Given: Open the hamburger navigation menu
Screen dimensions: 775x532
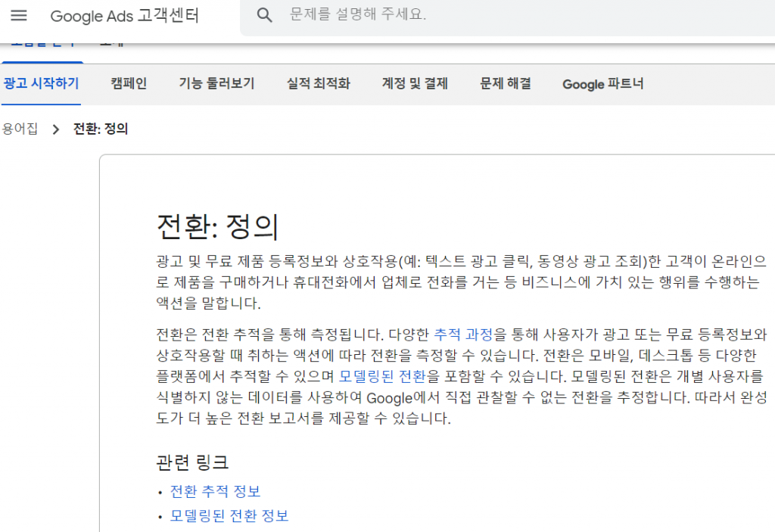Looking at the screenshot, I should (x=19, y=16).
